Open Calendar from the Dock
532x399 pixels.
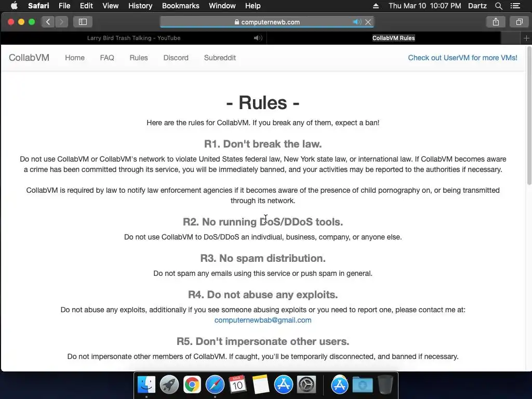237,385
